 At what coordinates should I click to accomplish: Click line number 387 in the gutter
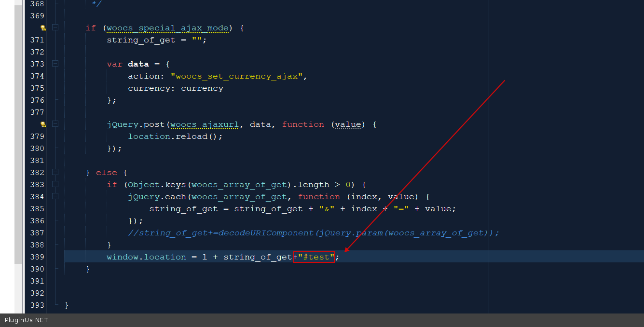37,233
